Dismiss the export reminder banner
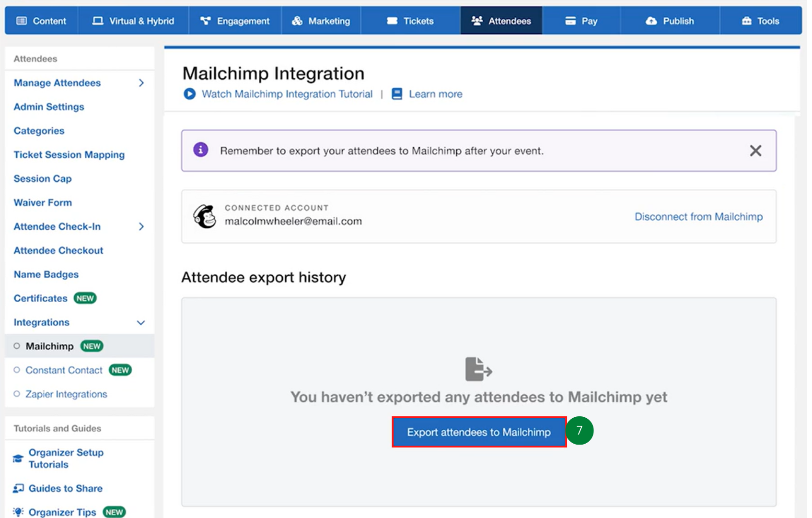Image resolution: width=812 pixels, height=518 pixels. pyautogui.click(x=755, y=151)
